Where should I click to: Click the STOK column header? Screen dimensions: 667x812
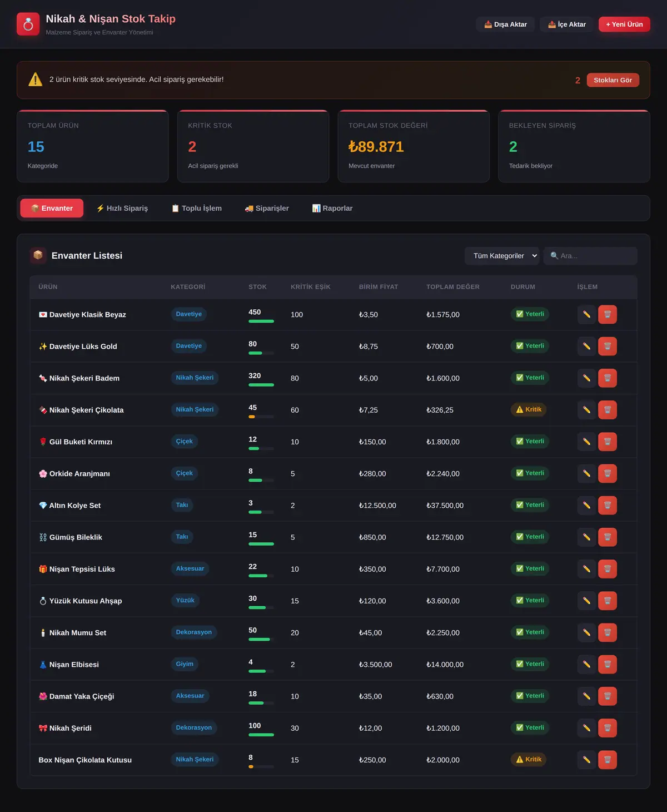(x=257, y=287)
